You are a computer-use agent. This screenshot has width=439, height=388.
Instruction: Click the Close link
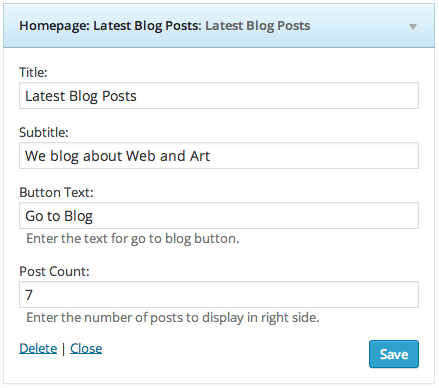click(86, 348)
